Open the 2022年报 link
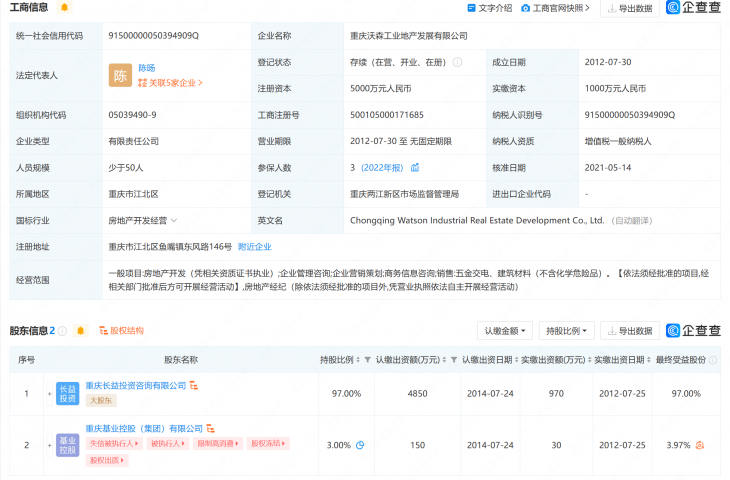730x480 pixels. point(382,168)
